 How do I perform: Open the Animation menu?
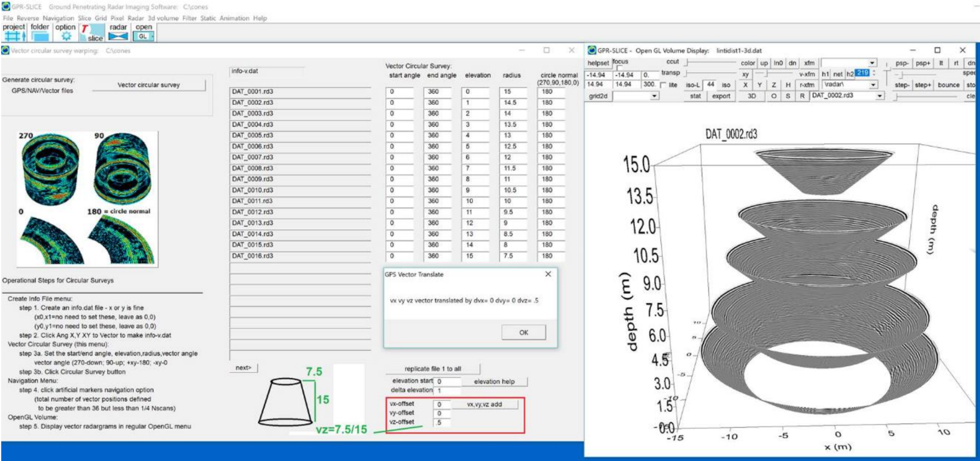tap(234, 18)
